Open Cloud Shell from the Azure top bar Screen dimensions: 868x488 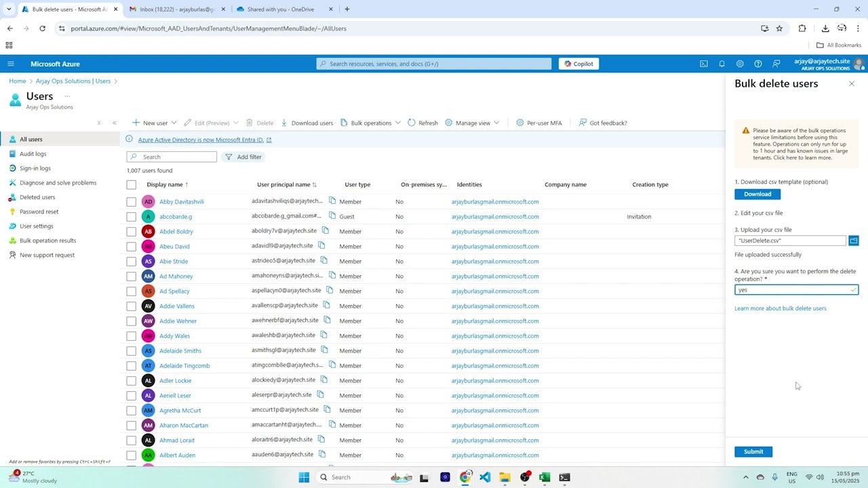pyautogui.click(x=704, y=64)
